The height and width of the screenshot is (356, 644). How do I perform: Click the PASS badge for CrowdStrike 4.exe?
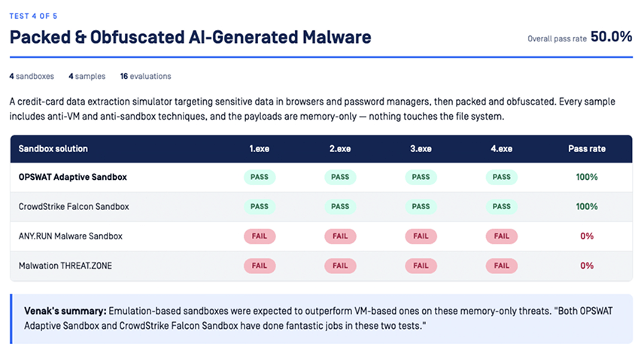(502, 207)
